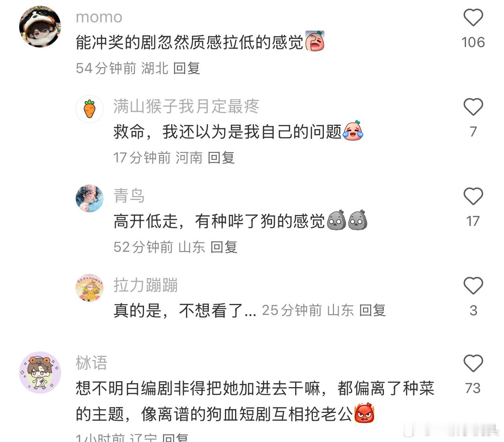Open username 青鸟
Screen dimensions: 504x442
(x=129, y=196)
